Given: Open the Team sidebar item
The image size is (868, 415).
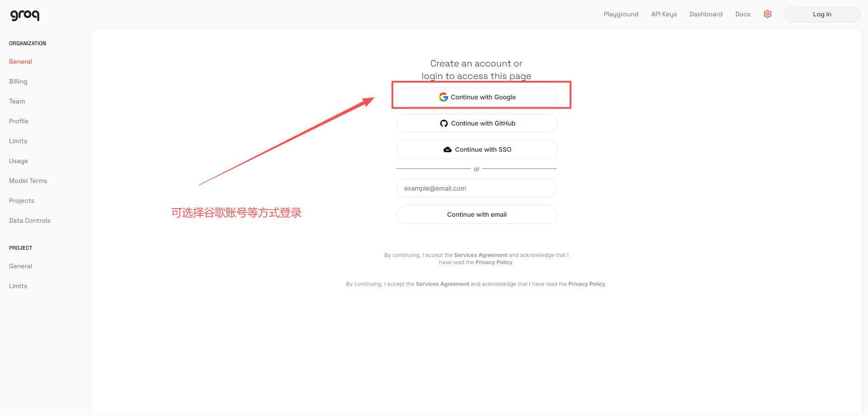Looking at the screenshot, I should point(17,101).
